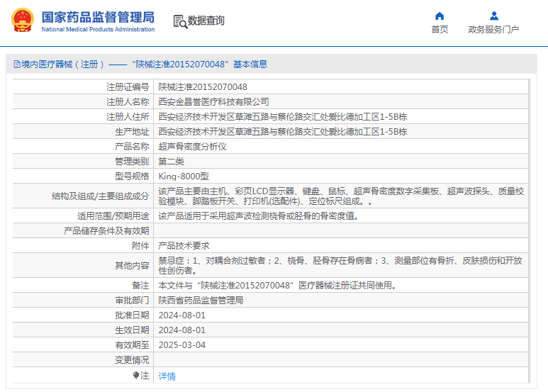
Task: Click the 注册人名称 label
Action: click(128, 102)
